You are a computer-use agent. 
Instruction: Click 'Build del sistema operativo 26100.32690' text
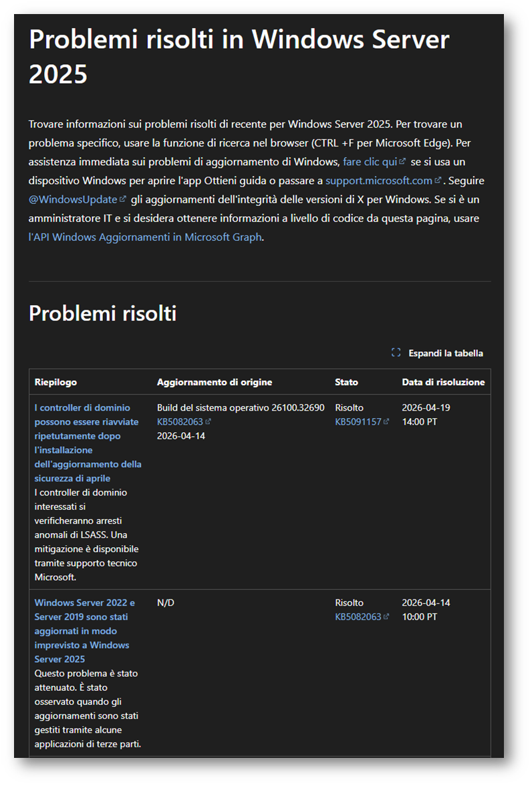pyautogui.click(x=241, y=408)
